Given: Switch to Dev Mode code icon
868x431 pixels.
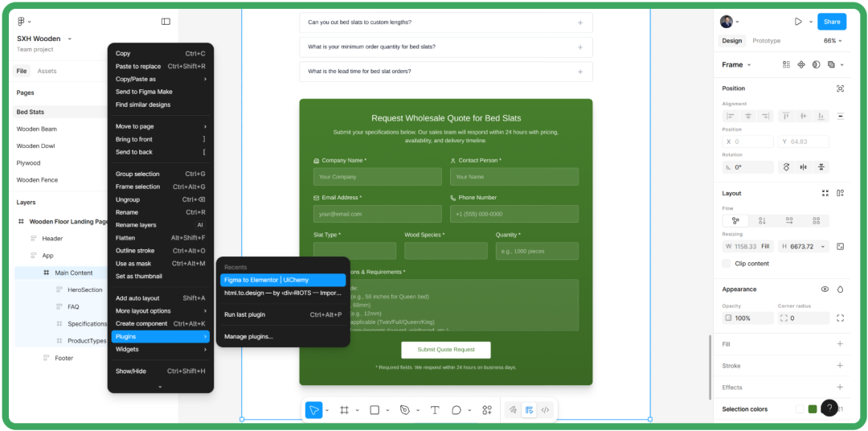Looking at the screenshot, I should [545, 410].
